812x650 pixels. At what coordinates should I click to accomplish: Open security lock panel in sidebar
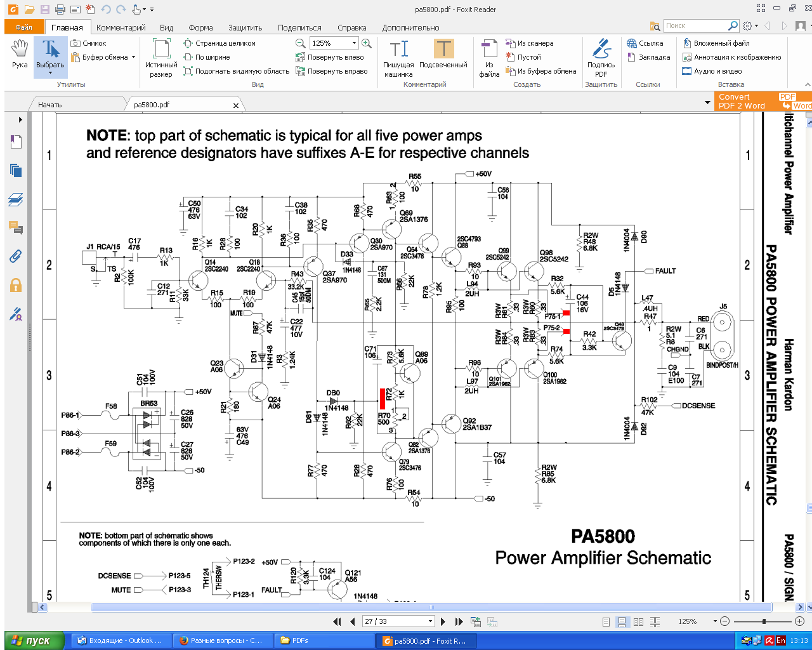pos(16,285)
